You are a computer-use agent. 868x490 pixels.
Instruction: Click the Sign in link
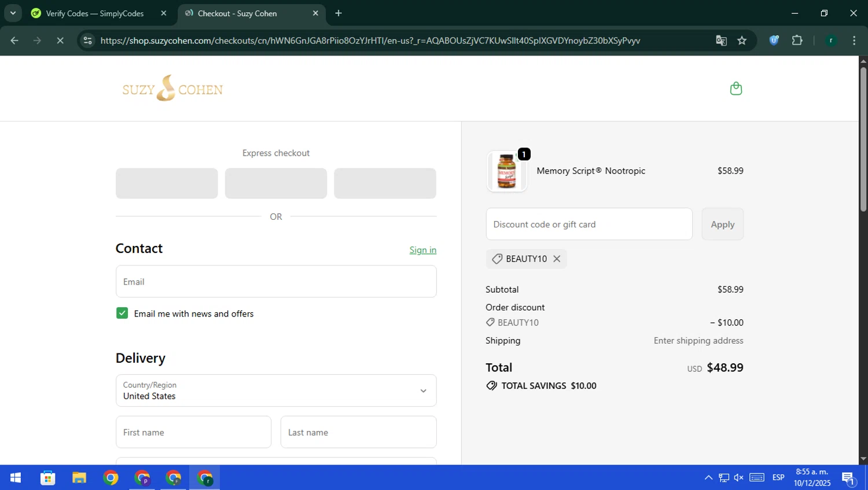423,250
